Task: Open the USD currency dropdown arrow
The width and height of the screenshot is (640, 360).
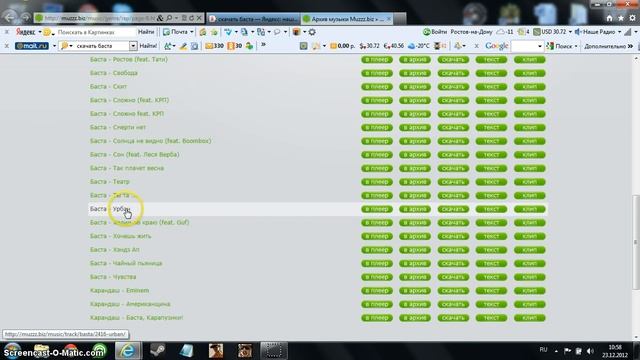Action: [570, 32]
